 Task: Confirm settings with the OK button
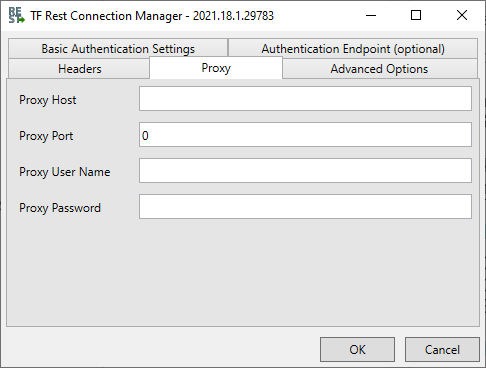357,349
